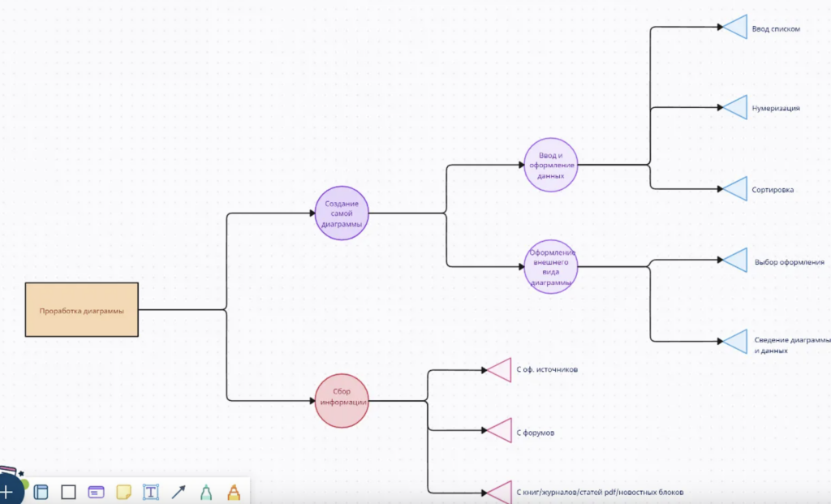
Task: Select the yellow sticky note tool
Action: [123, 493]
